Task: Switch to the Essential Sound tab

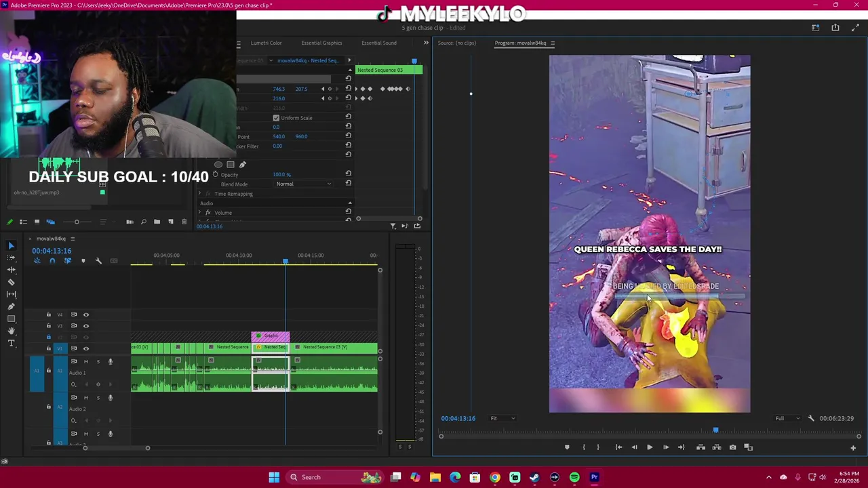Action: click(379, 43)
